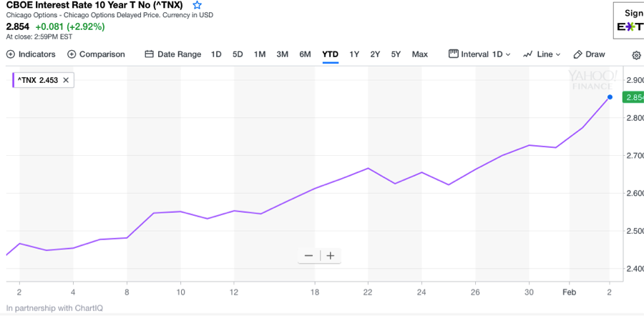Choose the 5Y time range
This screenshot has width=644, height=316.
click(396, 54)
